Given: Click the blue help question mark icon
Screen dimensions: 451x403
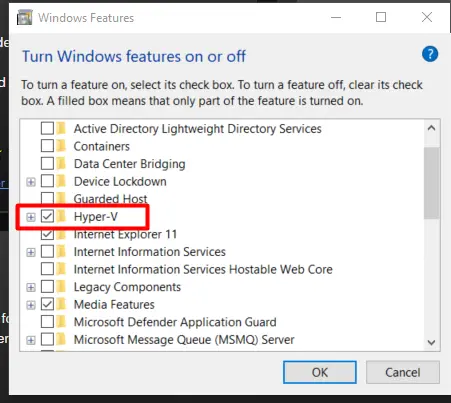Looking at the screenshot, I should click(430, 54).
